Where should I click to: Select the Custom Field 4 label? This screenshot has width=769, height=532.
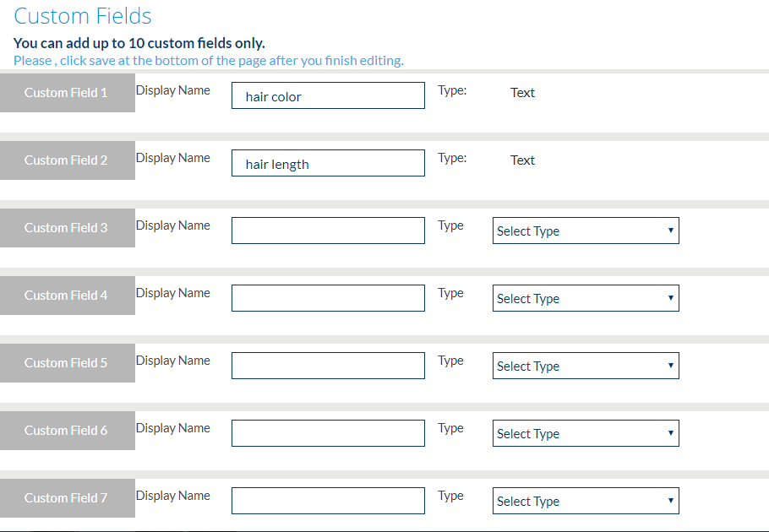(67, 296)
